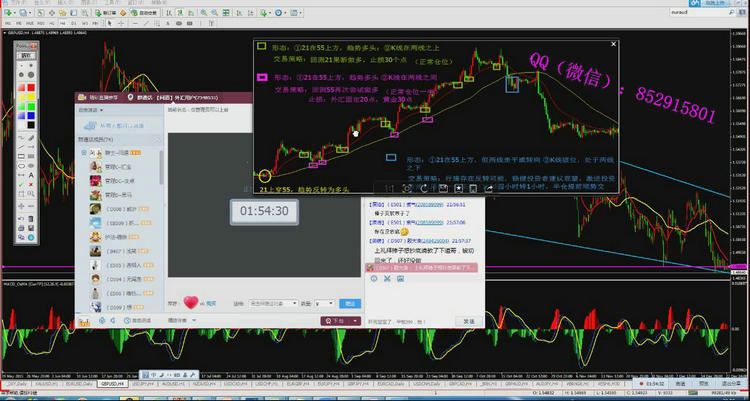
Task: Click the scissors screenshot icon in chat
Action: pyautogui.click(x=387, y=278)
